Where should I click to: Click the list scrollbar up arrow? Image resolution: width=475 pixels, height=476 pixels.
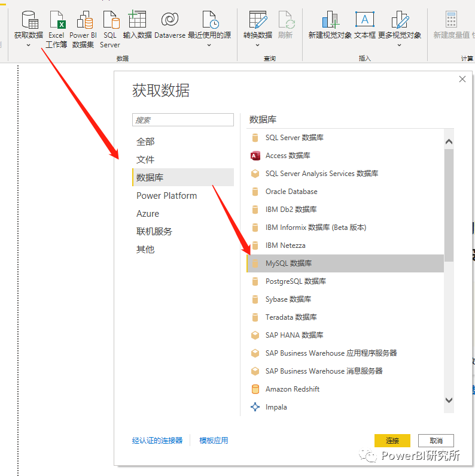point(449,142)
